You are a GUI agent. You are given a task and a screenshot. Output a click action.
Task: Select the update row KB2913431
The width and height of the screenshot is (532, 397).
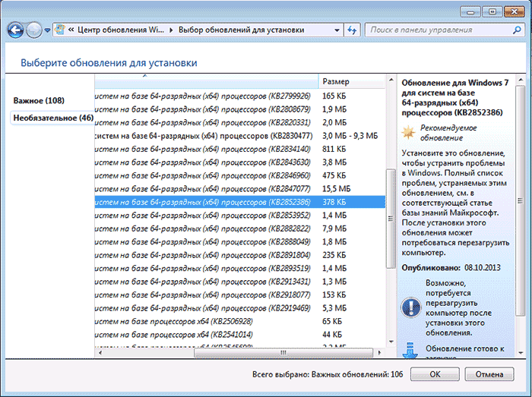point(240,282)
